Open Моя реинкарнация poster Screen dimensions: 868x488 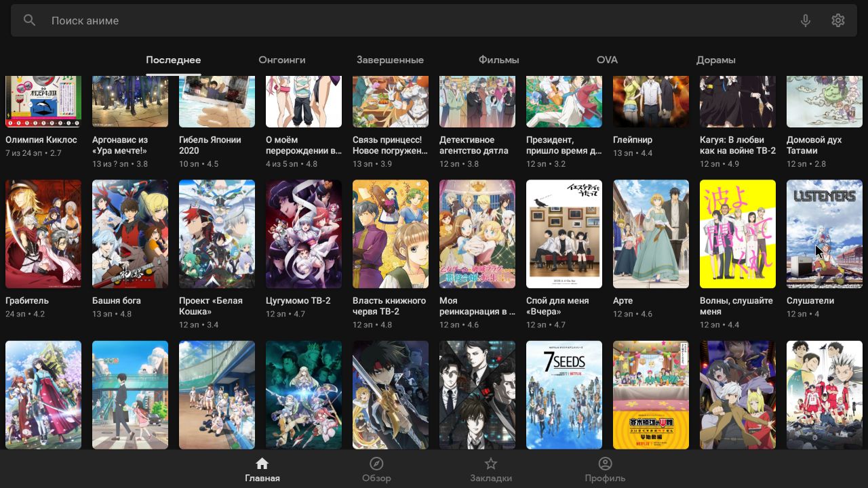pos(477,234)
